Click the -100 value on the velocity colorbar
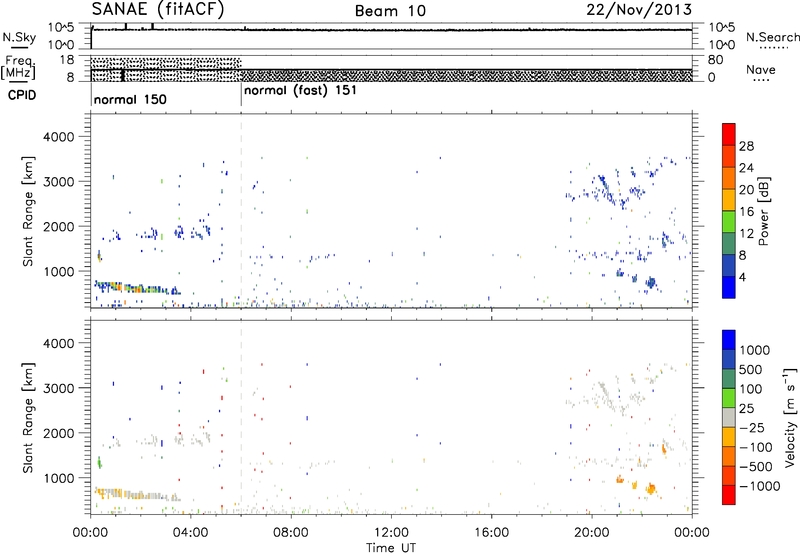This screenshot has width=800, height=554. coord(756,447)
